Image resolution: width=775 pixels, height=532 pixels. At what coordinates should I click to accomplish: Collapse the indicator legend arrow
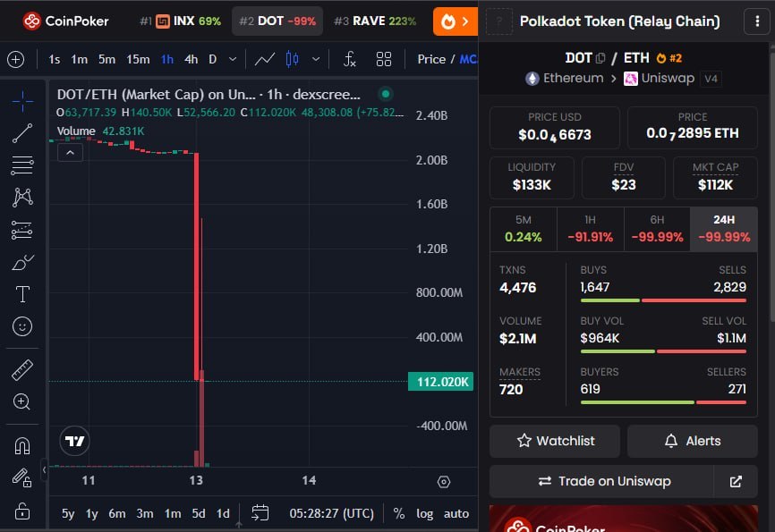point(70,152)
